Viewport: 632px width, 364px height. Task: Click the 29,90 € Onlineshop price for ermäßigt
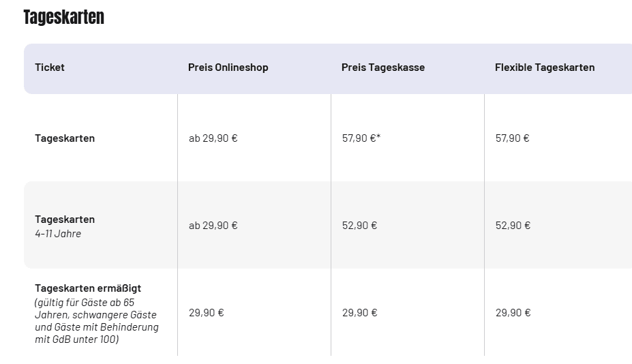point(207,313)
